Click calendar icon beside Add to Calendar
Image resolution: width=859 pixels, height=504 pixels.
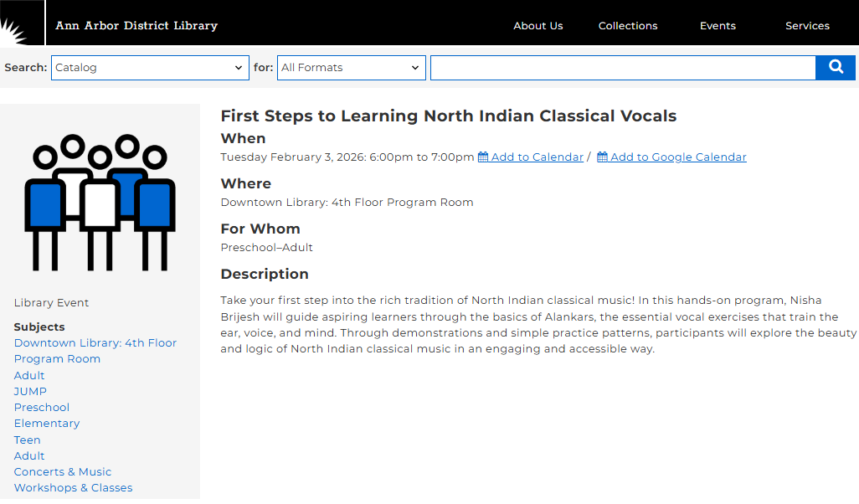coord(483,157)
